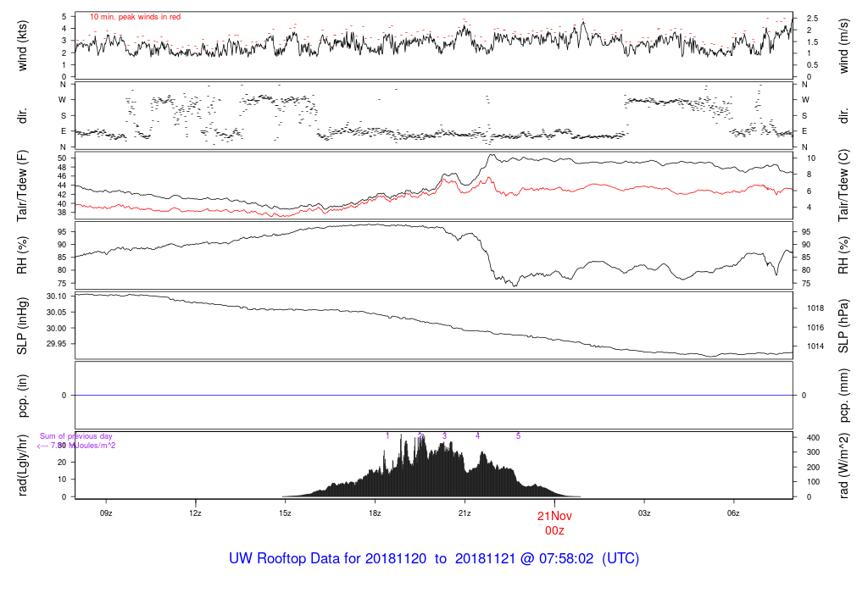Click the '09z' time axis label
Screen dimensions: 868x593
coord(106,513)
